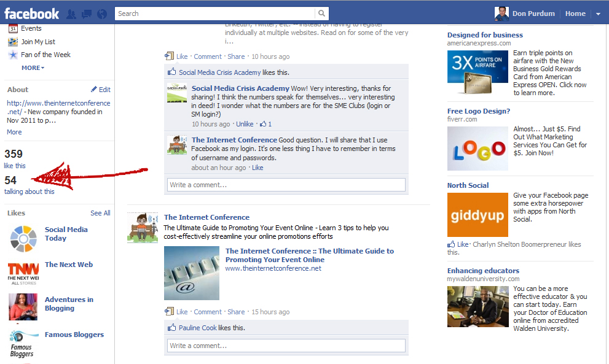Open the messages icon in header
Screen dimensions: 609x364
tap(86, 14)
